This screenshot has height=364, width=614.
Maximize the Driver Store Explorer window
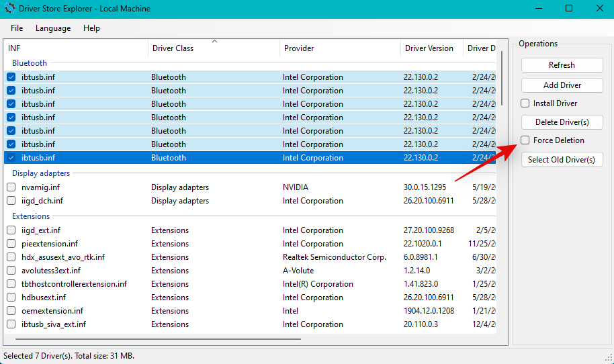coord(569,8)
